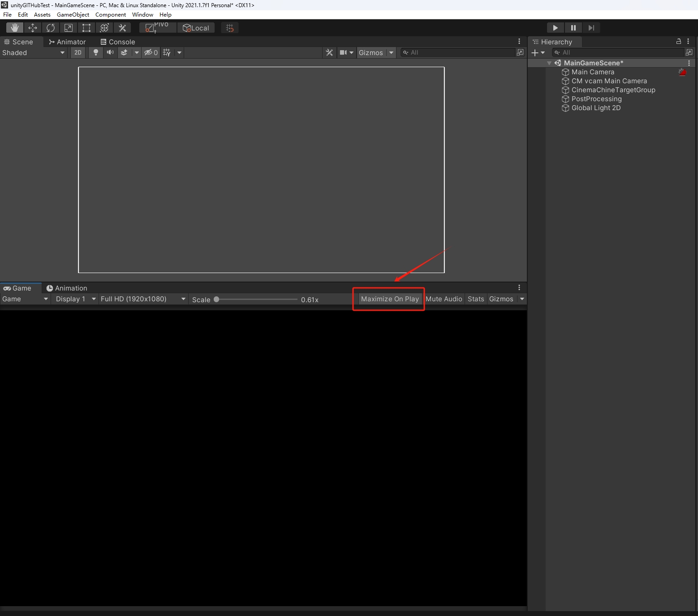Screen dimensions: 698x616
Task: Toggle Scene view Gizmos button
Action: pyautogui.click(x=371, y=52)
